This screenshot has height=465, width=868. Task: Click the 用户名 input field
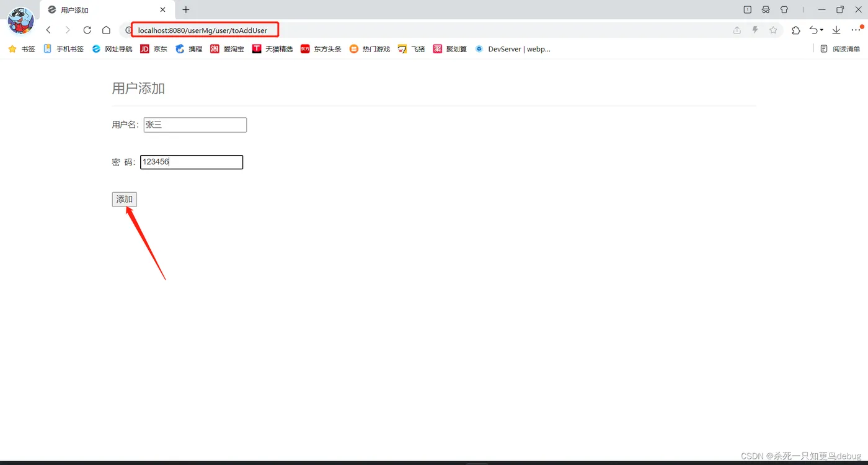tap(195, 125)
